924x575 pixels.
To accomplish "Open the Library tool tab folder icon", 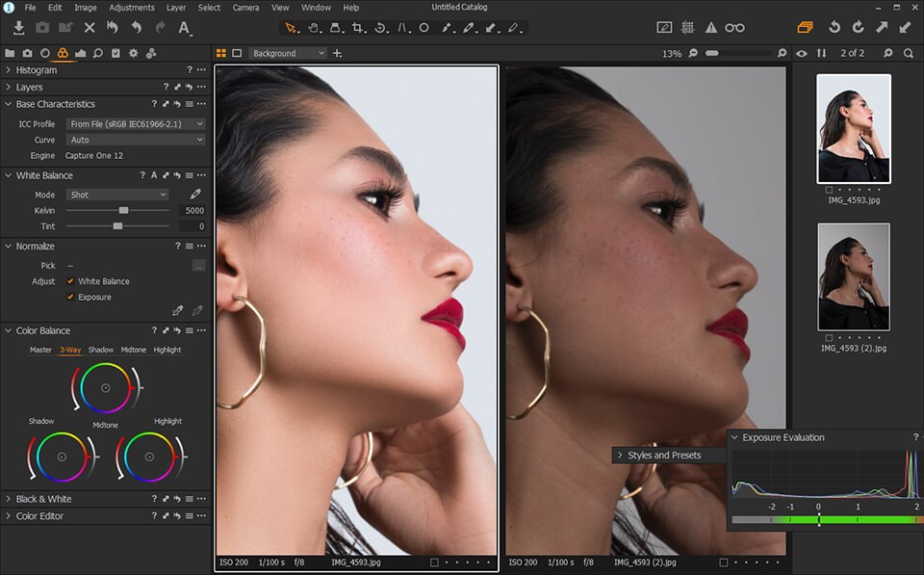I will click(11, 53).
